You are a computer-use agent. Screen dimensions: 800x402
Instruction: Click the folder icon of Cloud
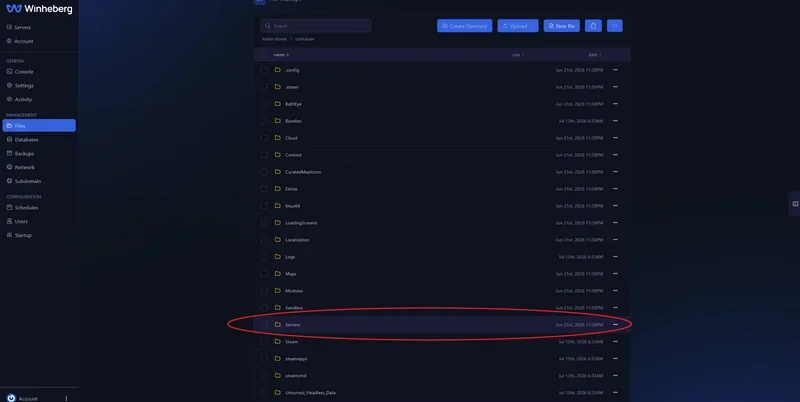pos(278,138)
